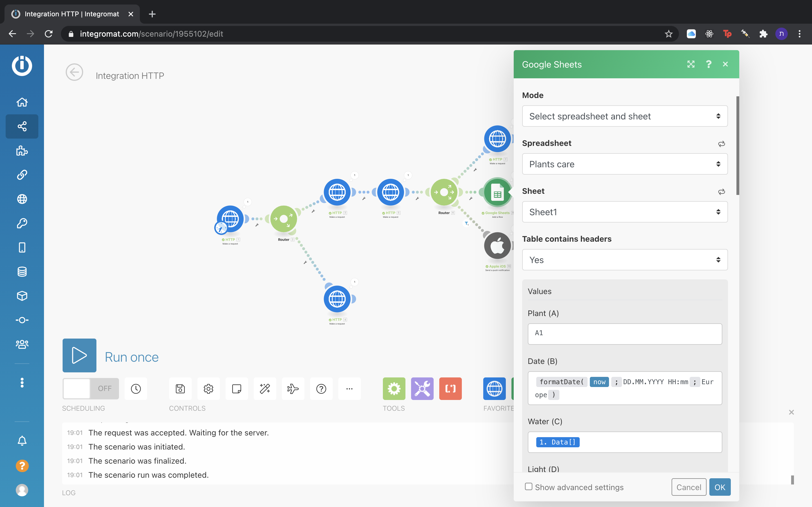Open Templates puzzle icon in sidebar
The height and width of the screenshot is (507, 812).
22,151
